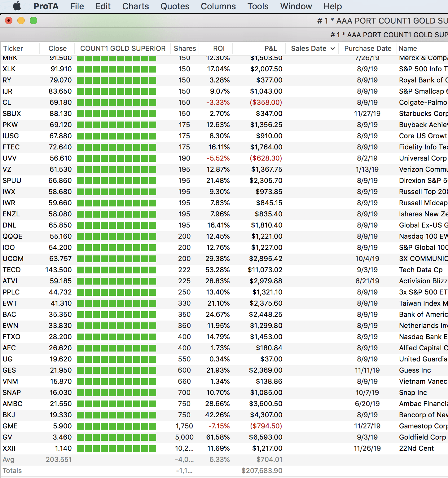Select the FTEC ticker cell

[x=11, y=147]
